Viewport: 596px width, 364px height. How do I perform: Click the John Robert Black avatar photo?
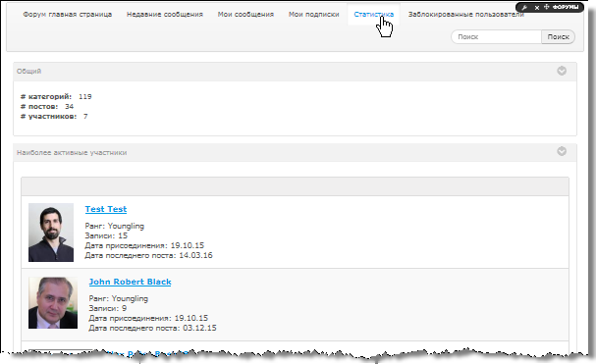pyautogui.click(x=53, y=303)
